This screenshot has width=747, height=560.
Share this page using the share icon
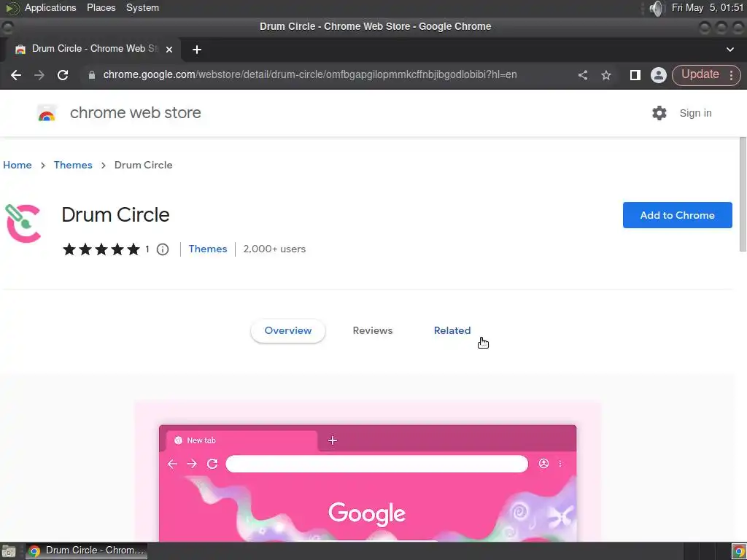[x=583, y=75]
